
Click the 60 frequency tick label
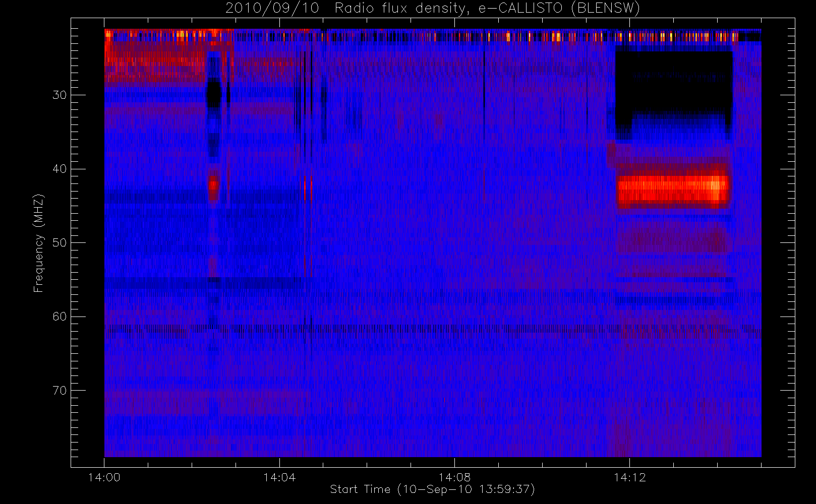[60, 317]
